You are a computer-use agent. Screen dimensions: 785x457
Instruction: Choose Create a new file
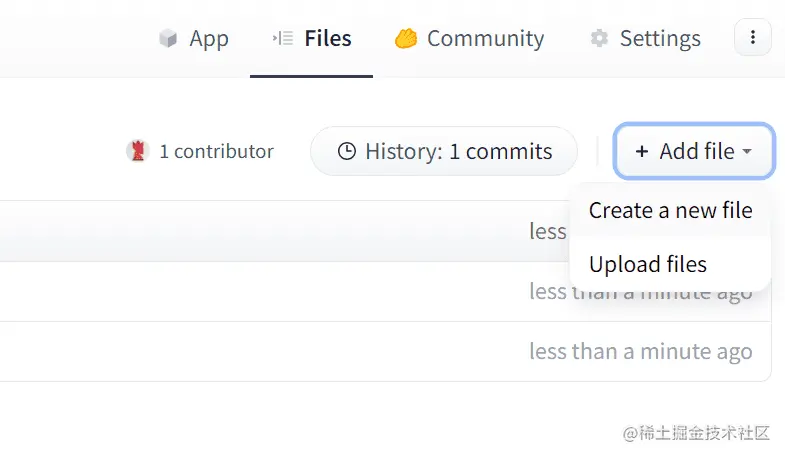click(x=670, y=211)
